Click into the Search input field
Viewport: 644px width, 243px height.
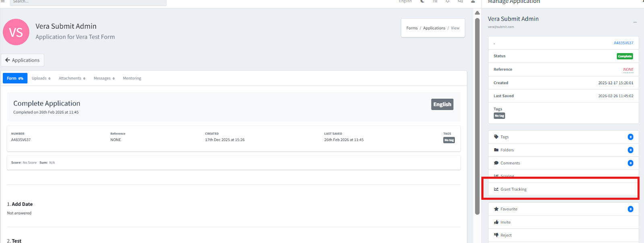tap(88, 2)
